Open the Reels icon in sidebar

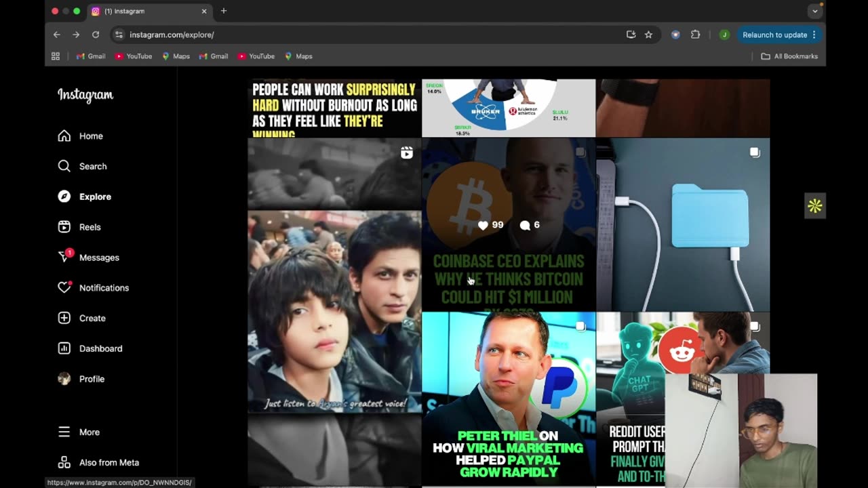(64, 227)
